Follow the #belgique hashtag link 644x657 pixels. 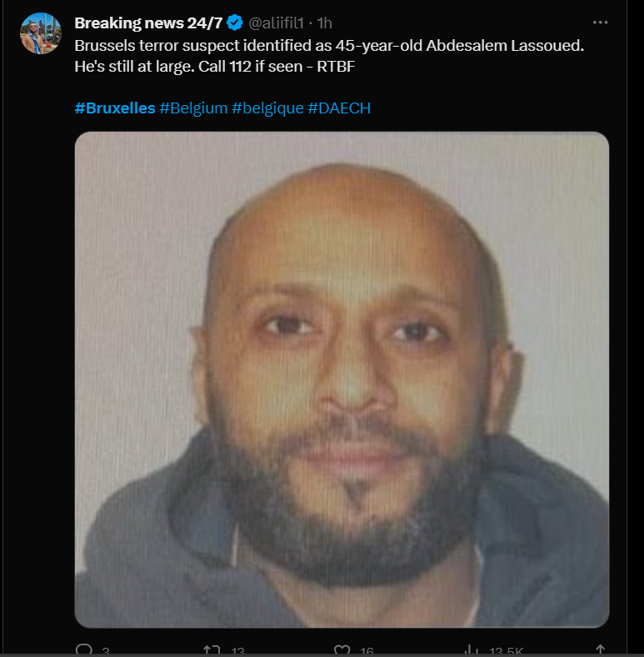(267, 108)
